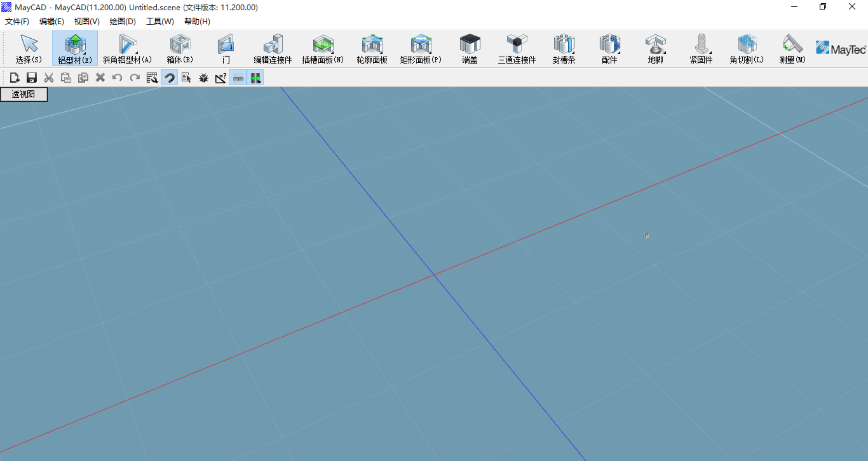Click the 透视图 view button
This screenshot has width=868, height=461.
[24, 94]
